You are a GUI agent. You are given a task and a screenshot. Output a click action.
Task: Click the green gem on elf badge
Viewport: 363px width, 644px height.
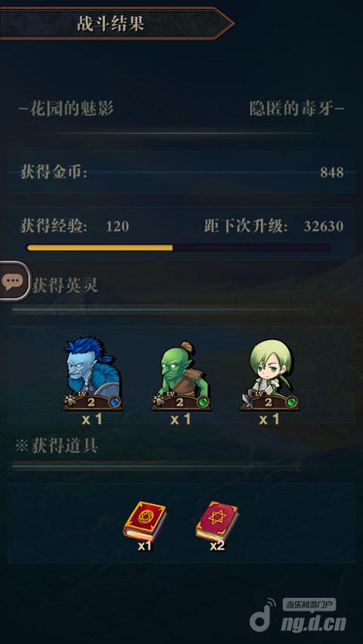tap(290, 401)
